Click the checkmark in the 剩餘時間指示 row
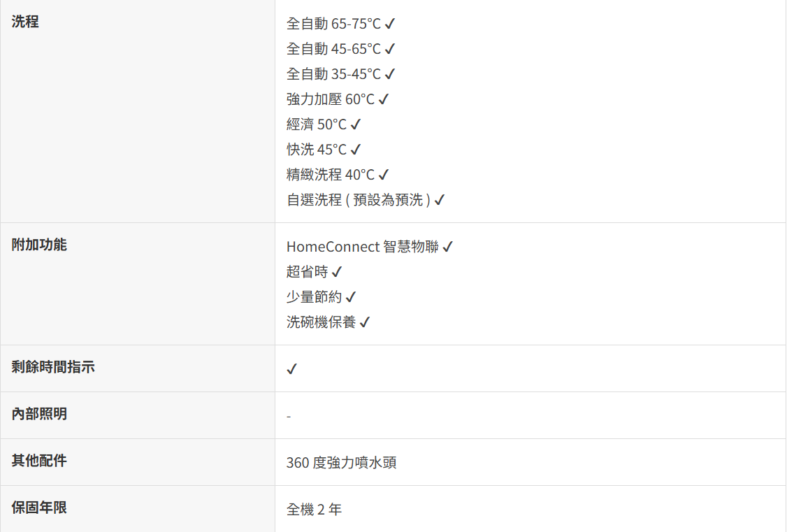The height and width of the screenshot is (532, 787). (x=292, y=369)
